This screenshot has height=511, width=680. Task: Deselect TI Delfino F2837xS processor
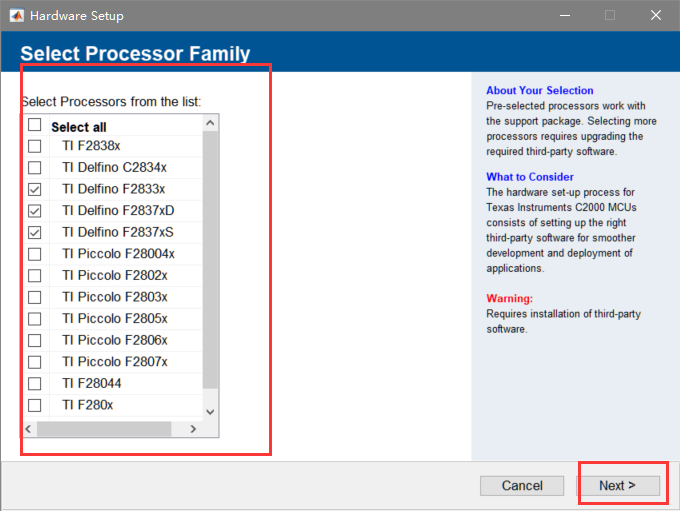(x=35, y=233)
